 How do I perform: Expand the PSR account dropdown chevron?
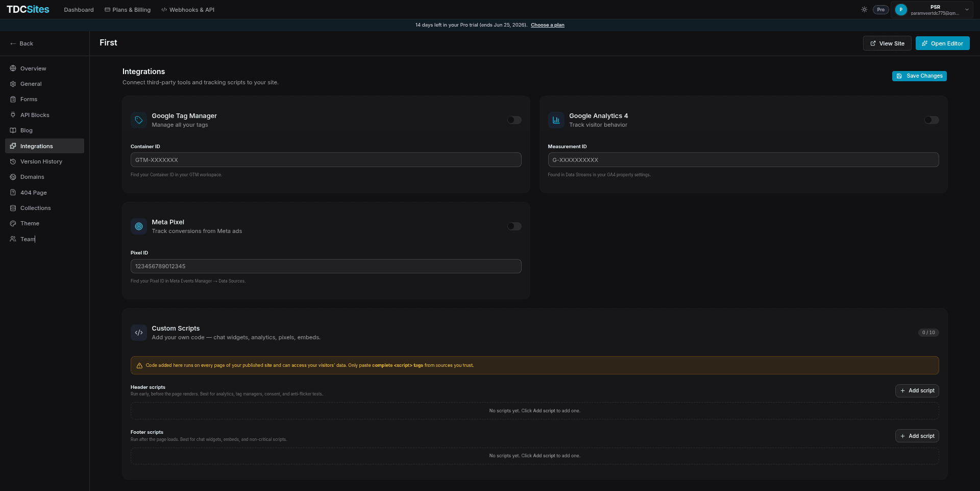pyautogui.click(x=967, y=10)
